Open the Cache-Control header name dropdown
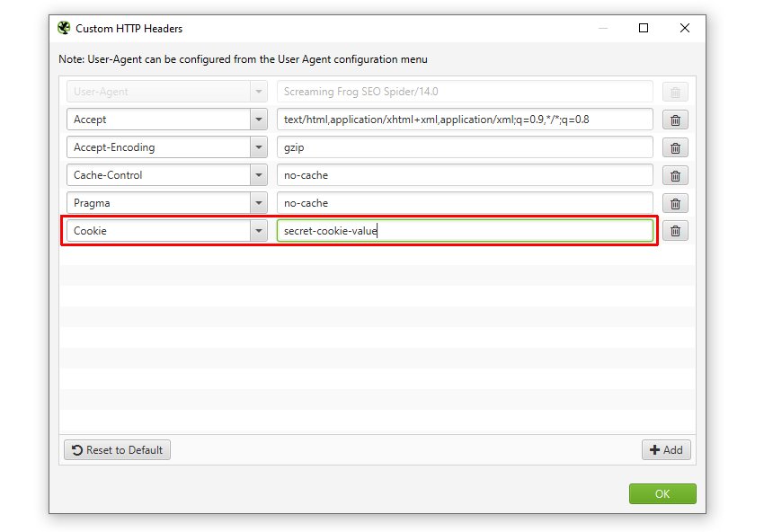The height and width of the screenshot is (532, 764). click(x=259, y=175)
